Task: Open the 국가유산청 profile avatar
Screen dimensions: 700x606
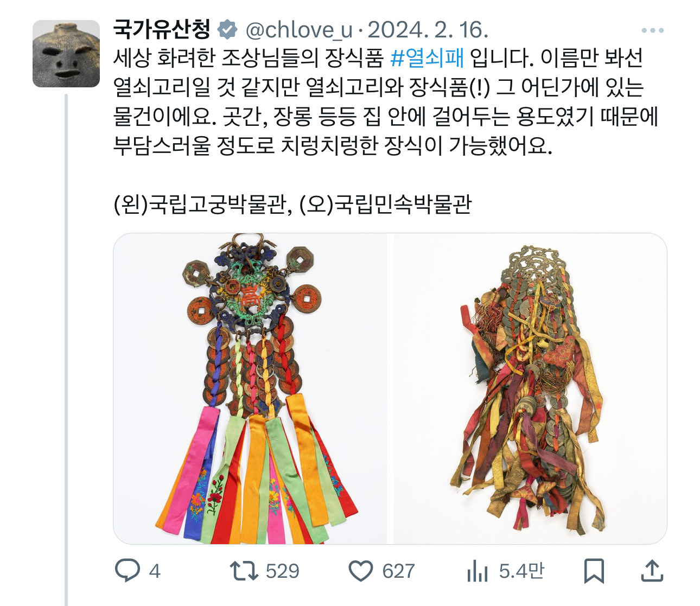Action: (66, 54)
